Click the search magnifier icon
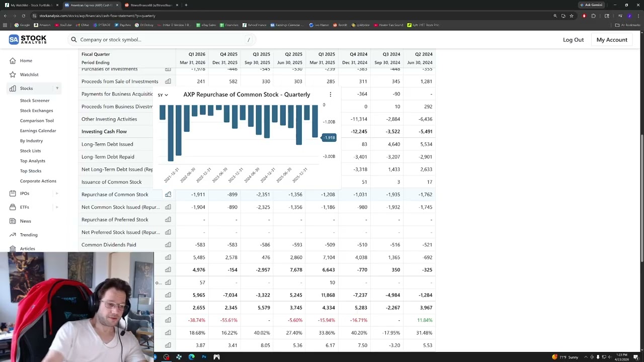644x362 pixels. (74, 40)
